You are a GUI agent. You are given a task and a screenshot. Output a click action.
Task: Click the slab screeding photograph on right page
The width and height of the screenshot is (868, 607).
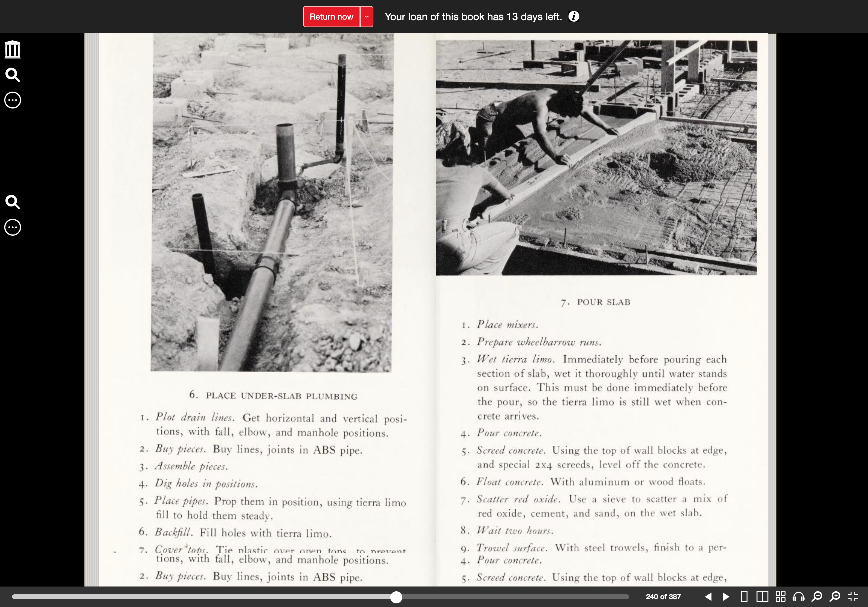596,158
